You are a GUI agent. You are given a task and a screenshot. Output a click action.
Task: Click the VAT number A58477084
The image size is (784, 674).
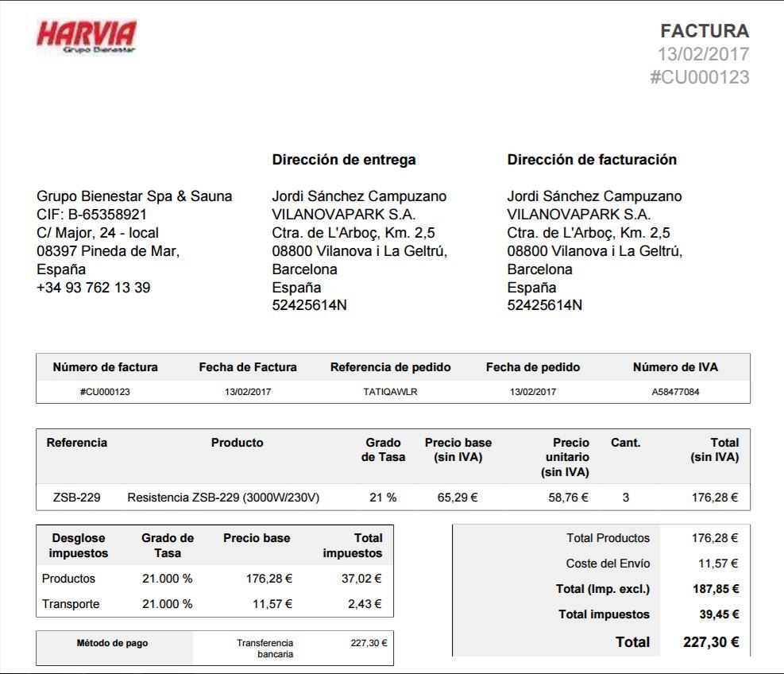(x=675, y=392)
